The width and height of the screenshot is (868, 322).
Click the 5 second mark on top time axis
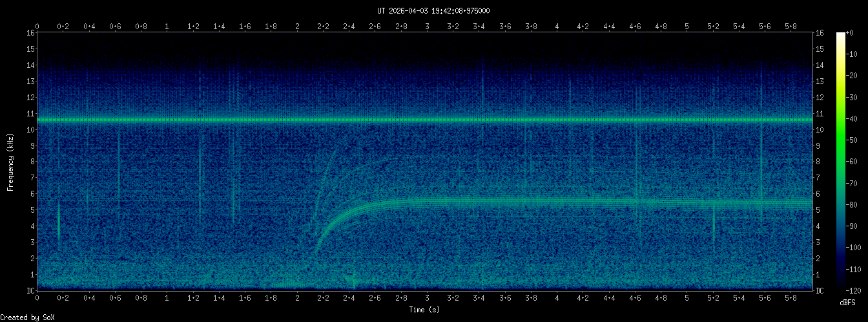click(x=687, y=27)
